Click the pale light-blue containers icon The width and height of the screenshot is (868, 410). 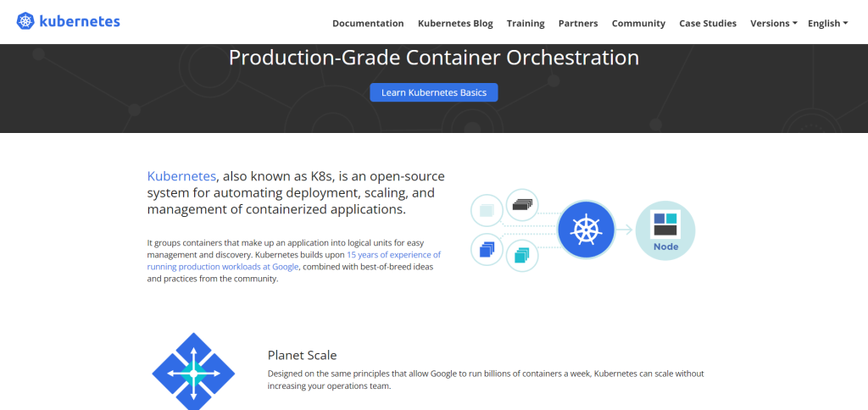[487, 211]
